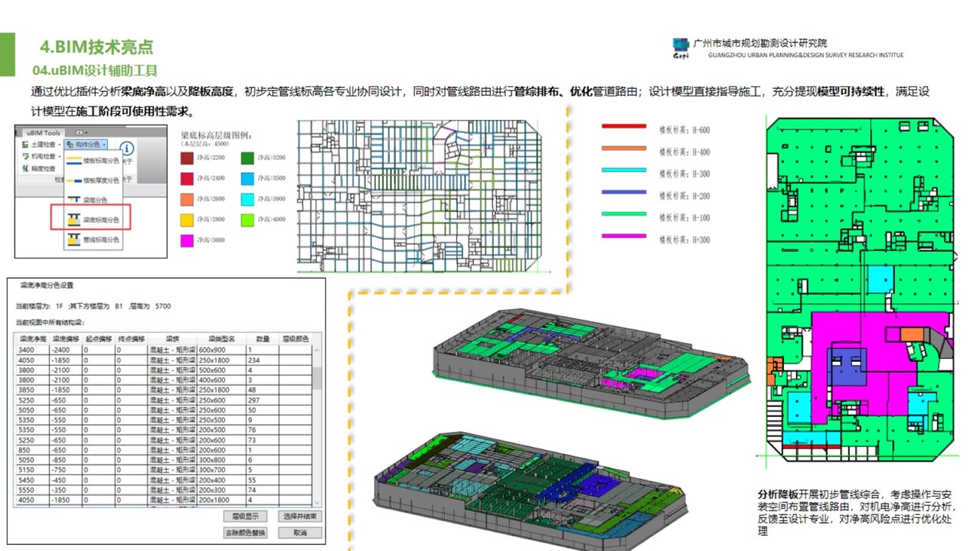980x551 pixels.
Task: Choose 梁底标高分色 from the dropdown menu
Action: pos(93,220)
